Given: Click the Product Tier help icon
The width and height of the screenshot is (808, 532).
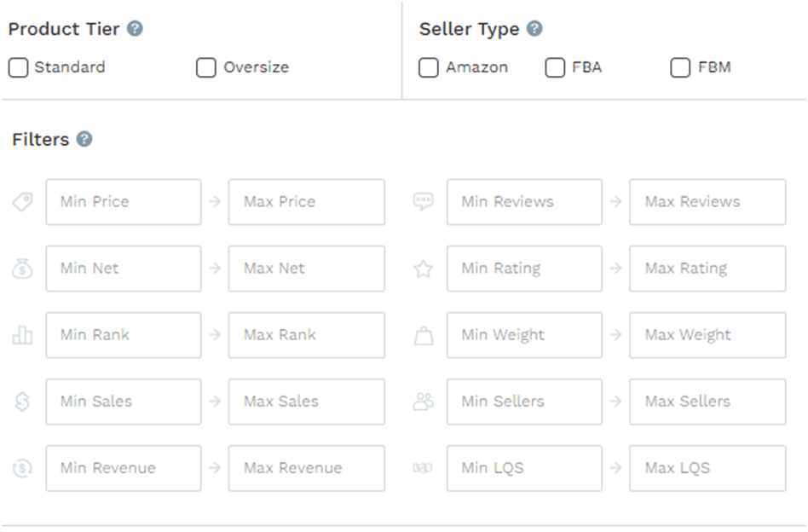Looking at the screenshot, I should coord(135,28).
